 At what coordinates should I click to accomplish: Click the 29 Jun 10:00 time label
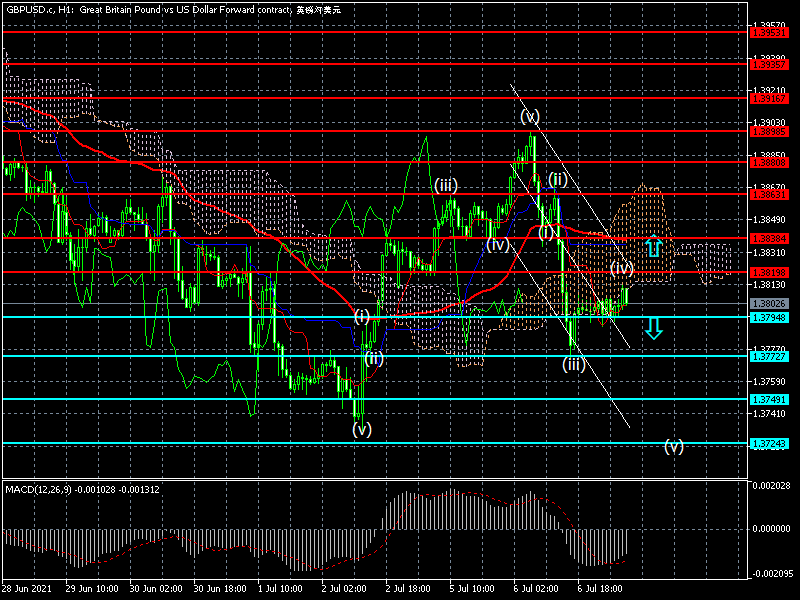[92, 588]
